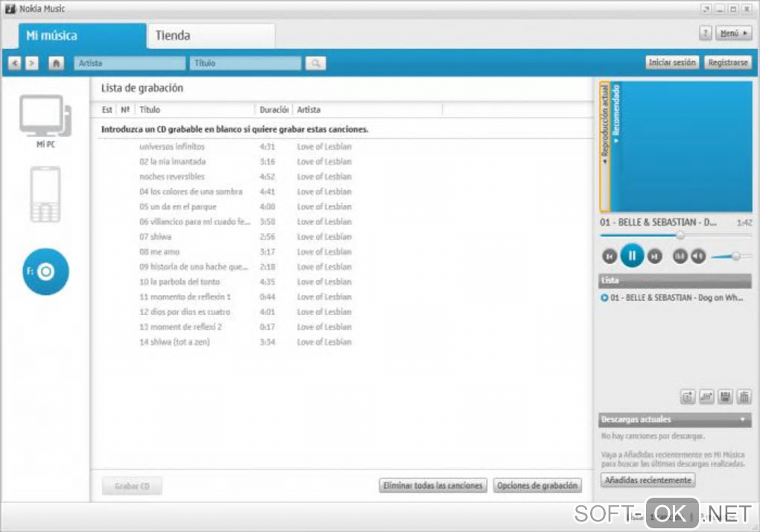The image size is (760, 532).
Task: Open the Tienda tab
Action: point(211,36)
